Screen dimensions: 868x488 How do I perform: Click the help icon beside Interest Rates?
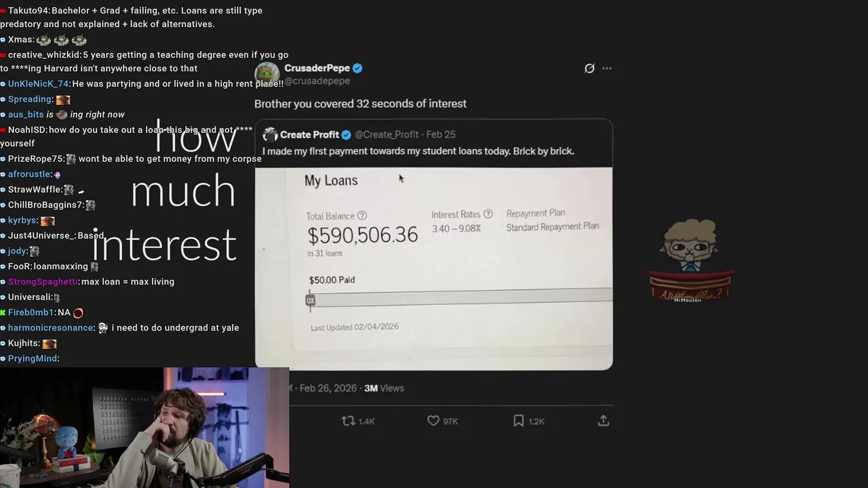coord(488,213)
